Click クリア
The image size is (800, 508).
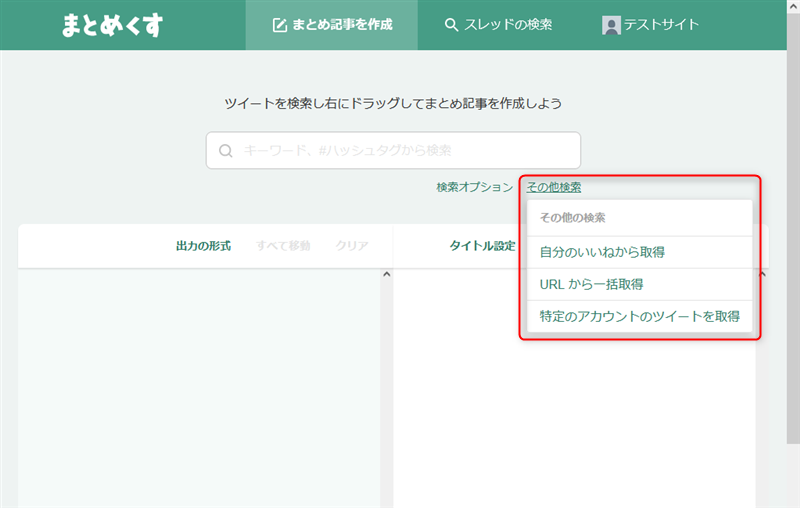(x=352, y=246)
